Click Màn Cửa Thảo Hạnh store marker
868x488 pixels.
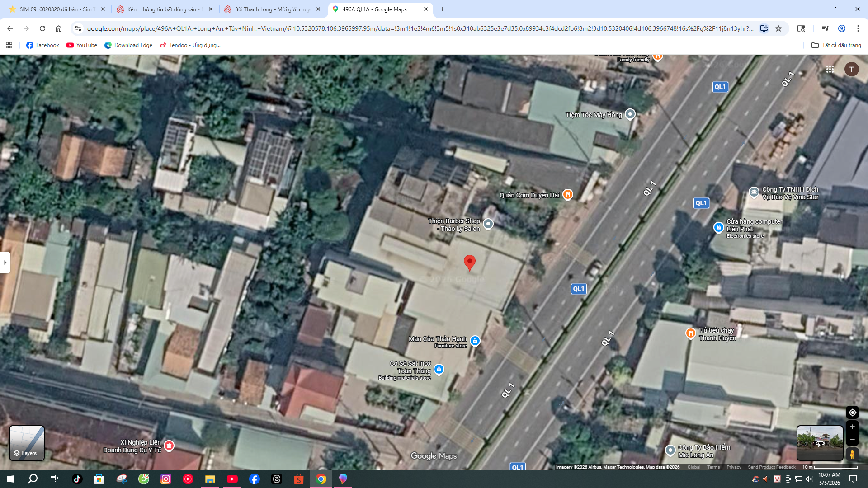[475, 341]
